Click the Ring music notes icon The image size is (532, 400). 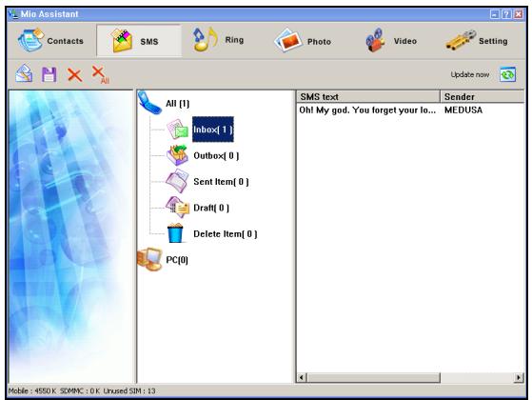(205, 39)
